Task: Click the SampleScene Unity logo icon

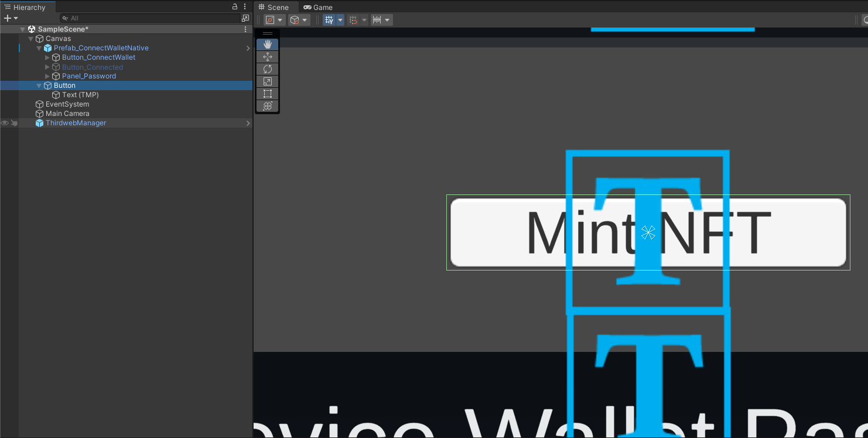Action: tap(32, 29)
